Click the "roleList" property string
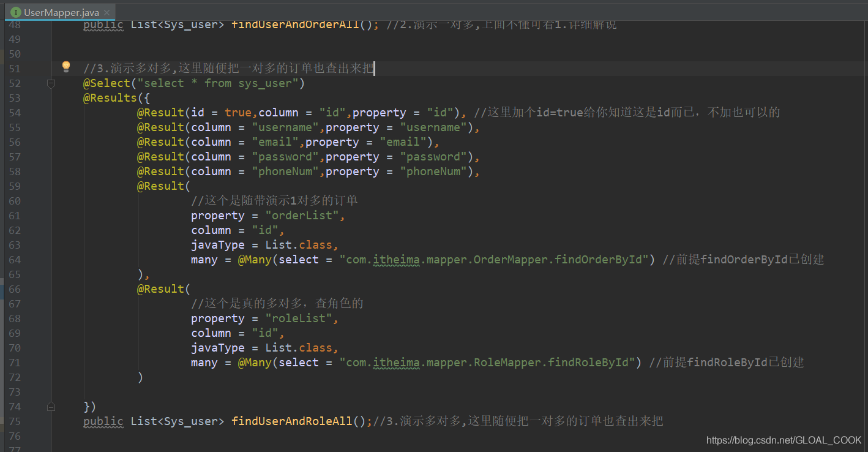The width and height of the screenshot is (868, 452). (x=298, y=318)
